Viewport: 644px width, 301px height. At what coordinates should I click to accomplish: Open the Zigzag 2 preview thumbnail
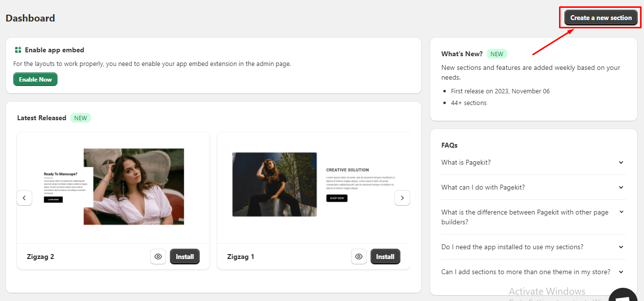click(113, 187)
